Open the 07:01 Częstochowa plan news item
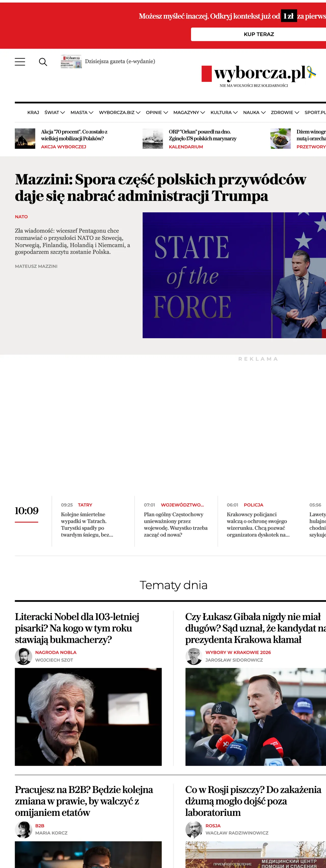 pyautogui.click(x=176, y=525)
